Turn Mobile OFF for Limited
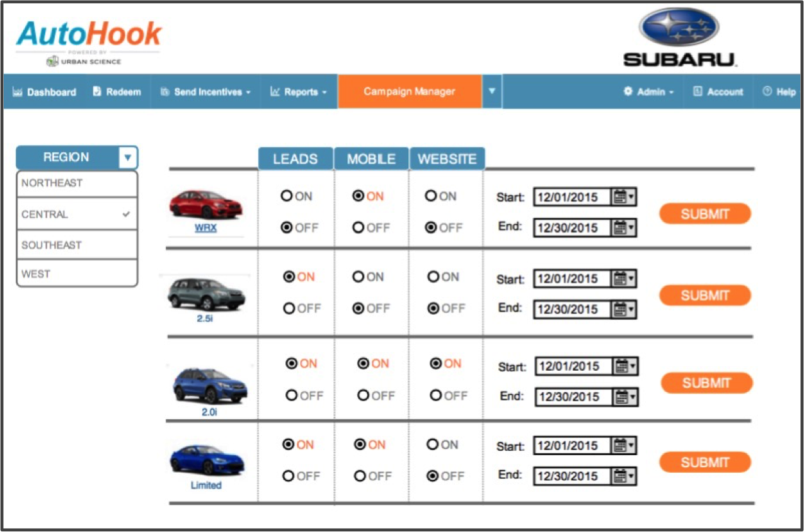 pyautogui.click(x=360, y=477)
